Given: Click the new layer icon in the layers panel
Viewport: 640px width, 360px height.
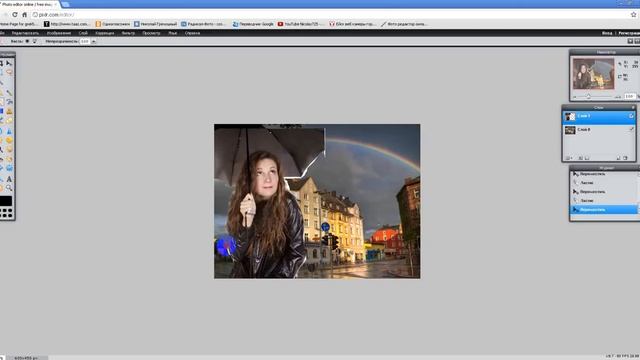Looking at the screenshot, I should click(x=618, y=158).
